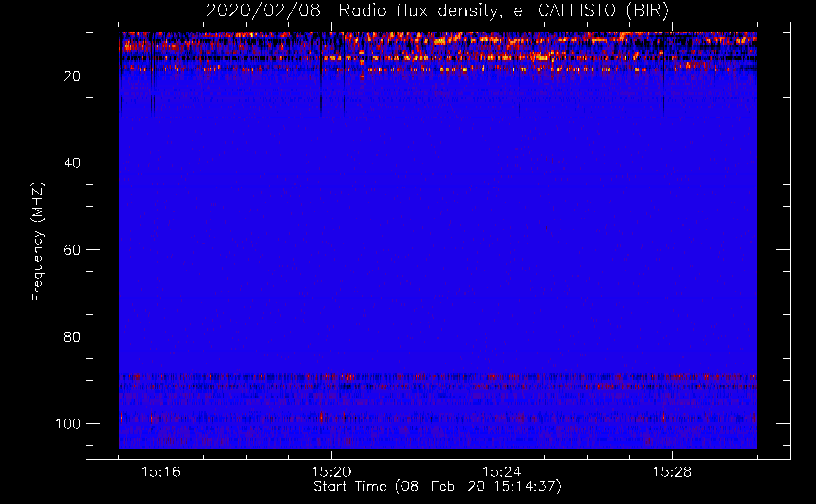Image resolution: width=816 pixels, height=504 pixels.
Task: Click the 15:20 time tick label
Action: pyautogui.click(x=331, y=472)
